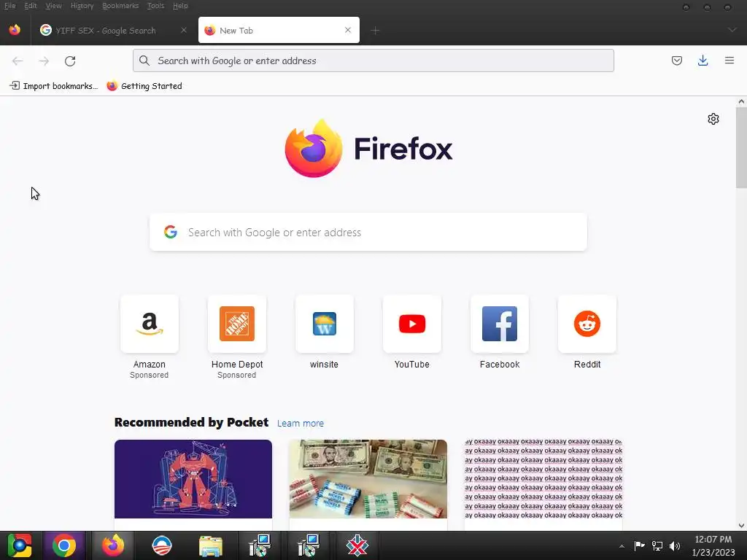Close the New Tab tab
Screen dimensions: 747x560
[348, 30]
